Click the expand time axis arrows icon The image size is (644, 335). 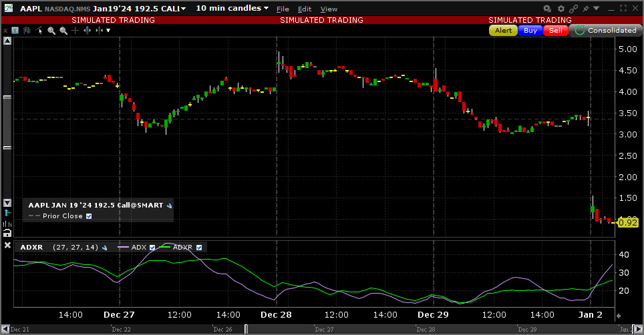[x=87, y=30]
